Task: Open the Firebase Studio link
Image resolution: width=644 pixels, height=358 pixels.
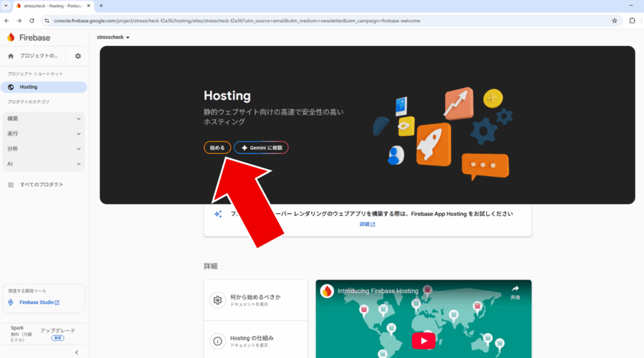Action: coord(40,303)
